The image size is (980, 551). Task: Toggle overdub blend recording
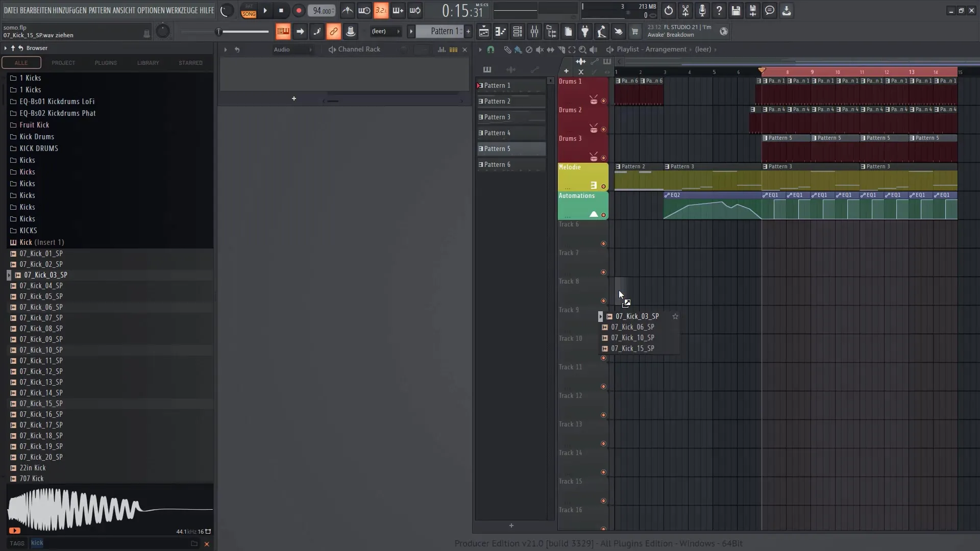(x=398, y=11)
